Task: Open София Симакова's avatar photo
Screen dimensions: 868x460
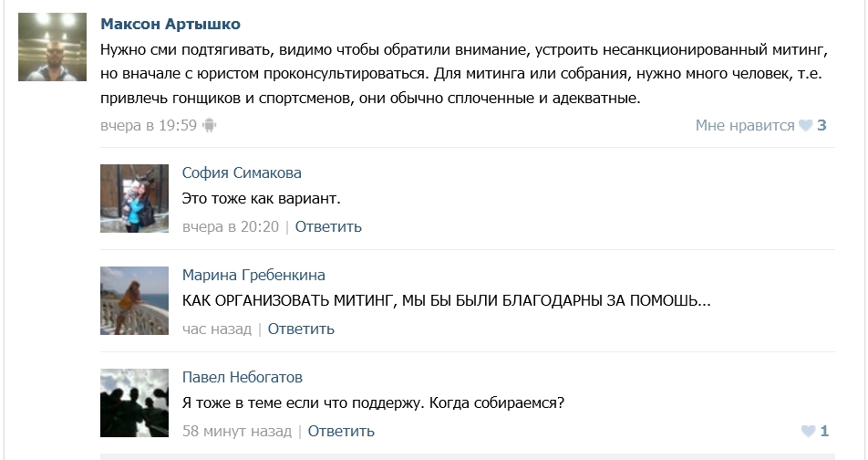Action: tap(135, 198)
